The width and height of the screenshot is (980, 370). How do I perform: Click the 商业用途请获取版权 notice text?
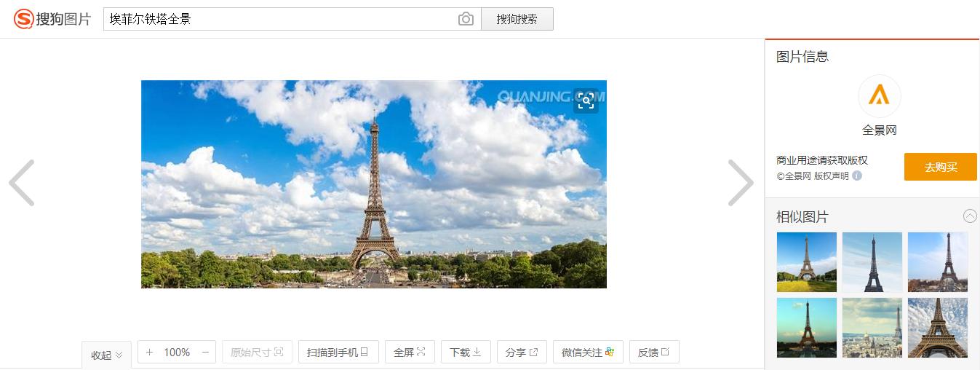tap(822, 160)
